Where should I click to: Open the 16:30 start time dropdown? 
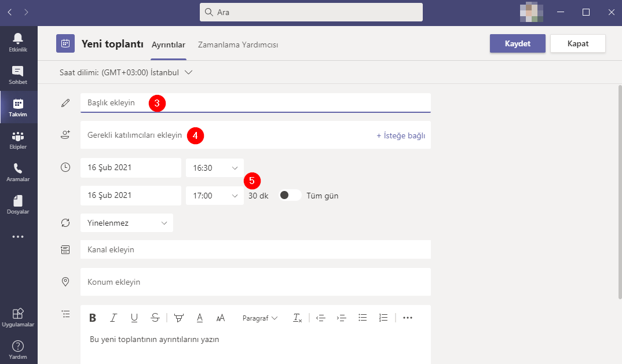214,168
